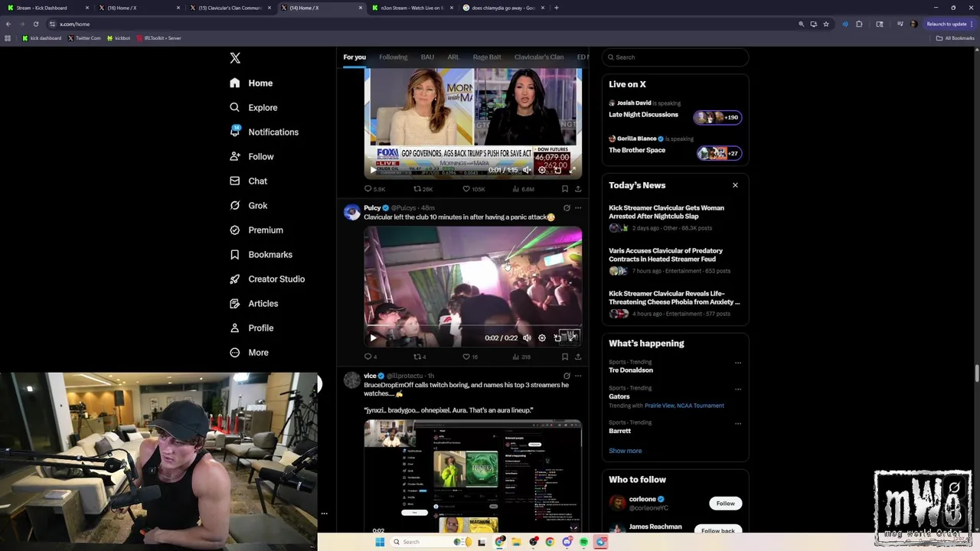Switch to the Rage Bait tab
Viewport: 980px width, 551px height.
(x=487, y=57)
